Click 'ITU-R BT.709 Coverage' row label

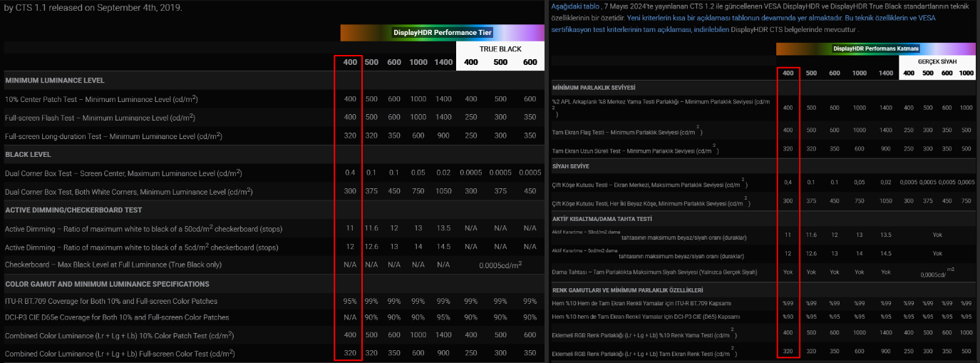tap(111, 302)
